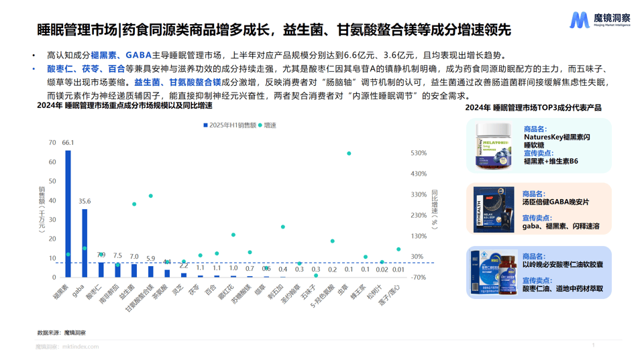Click the blue 2025H1销售额 legend square

[205, 125]
